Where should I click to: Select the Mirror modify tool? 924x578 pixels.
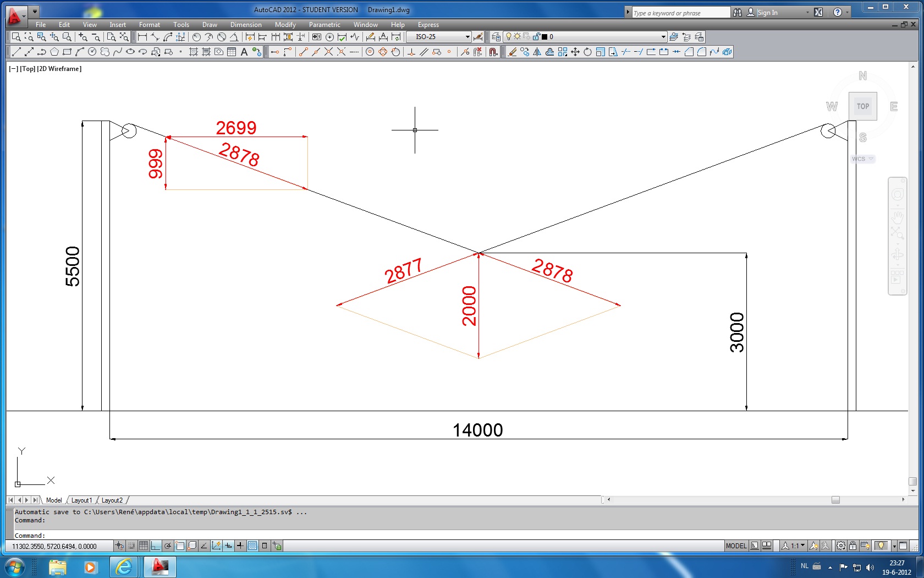[537, 52]
